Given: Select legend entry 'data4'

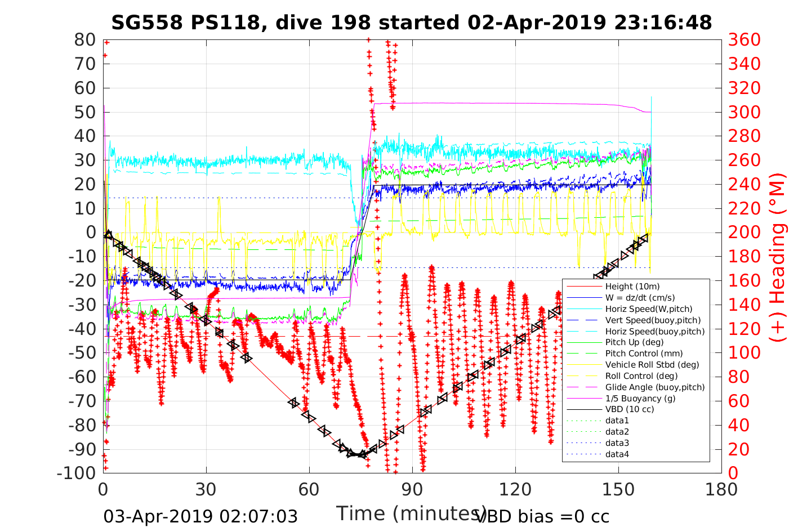Looking at the screenshot, I should tap(617, 454).
